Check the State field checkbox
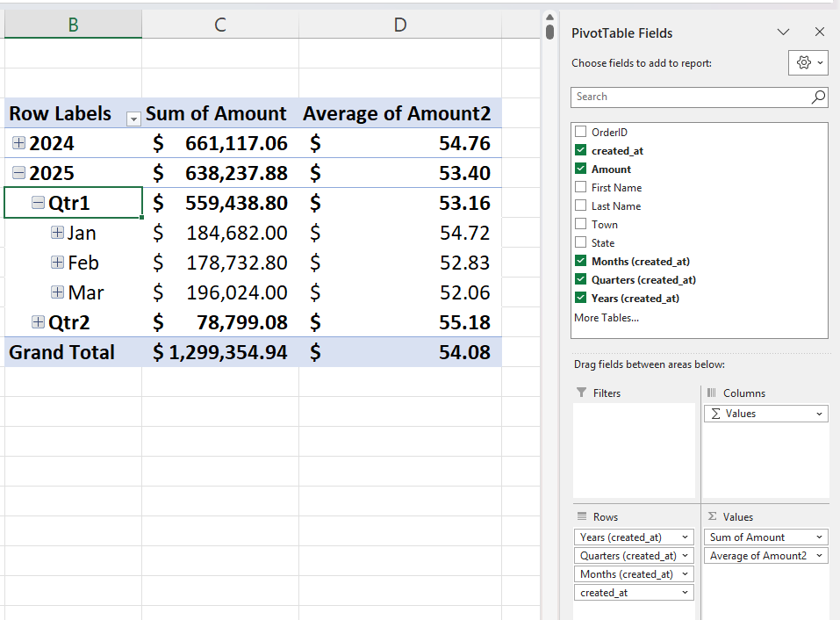840x620 pixels. point(581,242)
